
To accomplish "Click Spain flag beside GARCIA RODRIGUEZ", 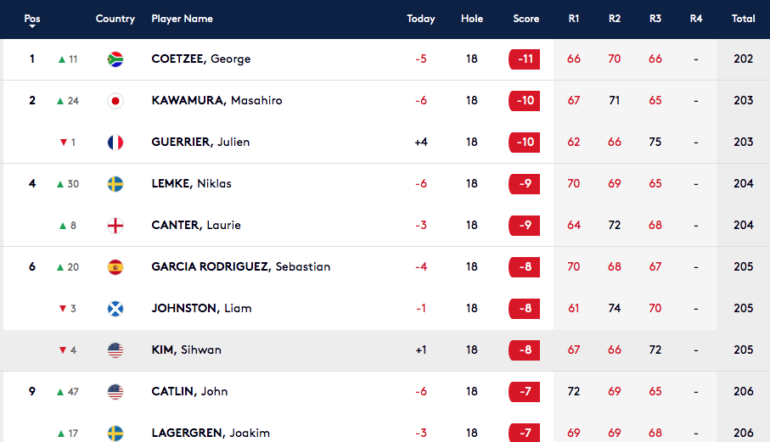I will 115,267.
